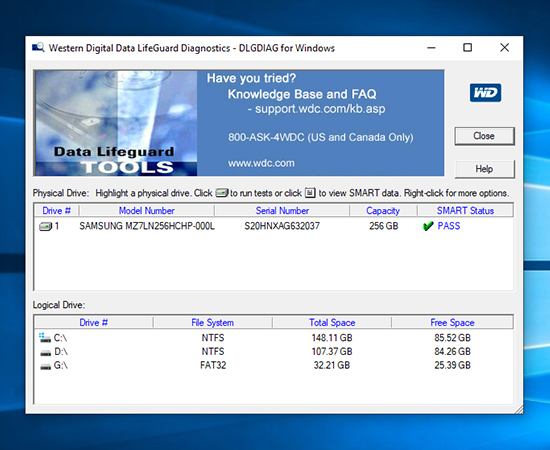The height and width of the screenshot is (450, 550).
Task: Click the Data LifeGuard app title icon
Action: click(38, 47)
